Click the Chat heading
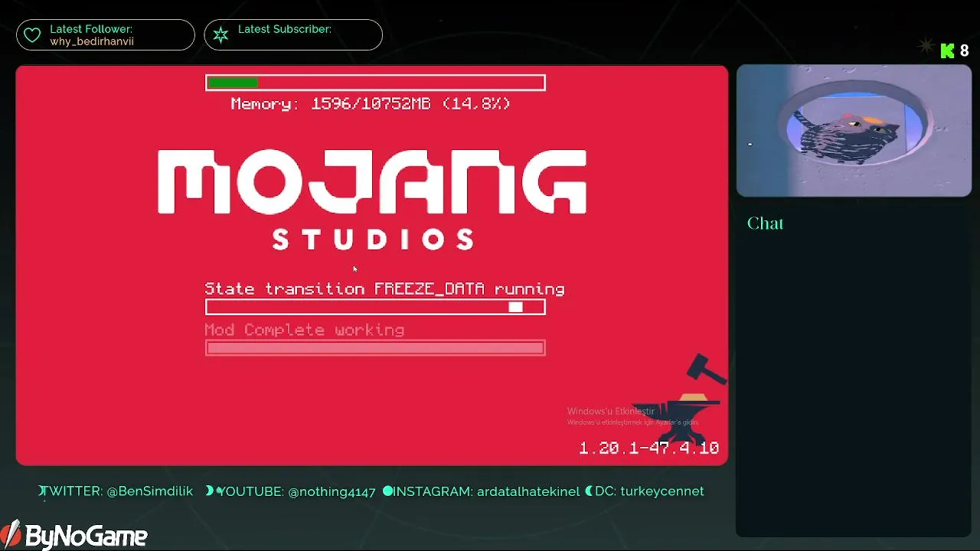 coord(765,223)
